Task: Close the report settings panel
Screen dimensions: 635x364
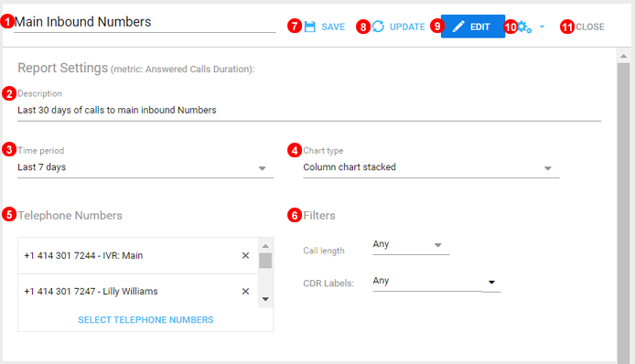Action: click(590, 27)
